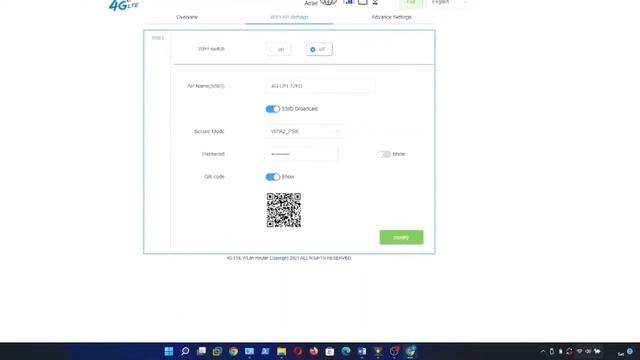The width and height of the screenshot is (640, 360).
Task: Open the WiFi AP Settings tab
Action: click(x=289, y=17)
